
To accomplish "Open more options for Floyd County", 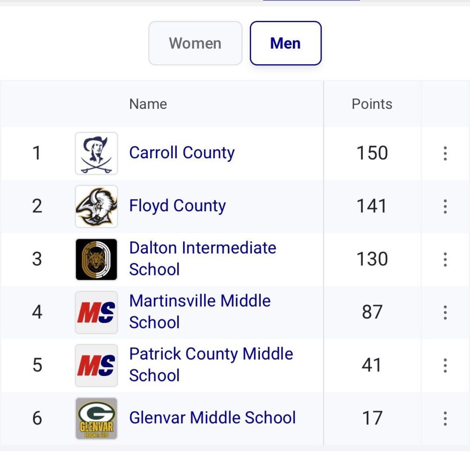I will click(445, 206).
